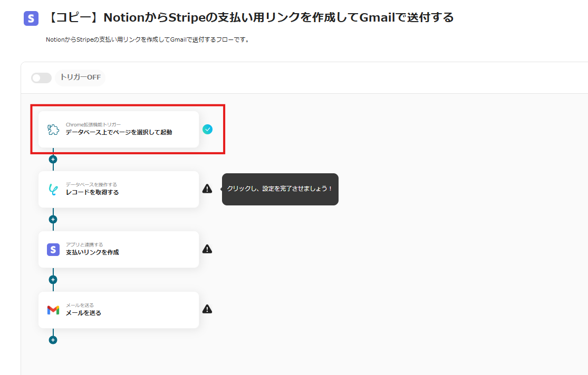Click the Chrome extension puzzle icon
Image resolution: width=588 pixels, height=375 pixels.
tap(53, 129)
